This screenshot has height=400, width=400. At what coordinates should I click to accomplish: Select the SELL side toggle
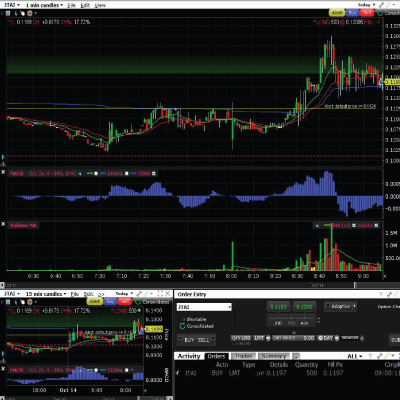(x=203, y=340)
